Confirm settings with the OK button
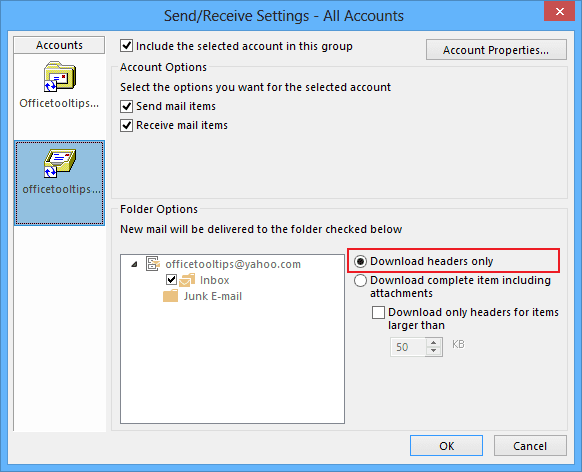The width and height of the screenshot is (582, 472). [446, 446]
